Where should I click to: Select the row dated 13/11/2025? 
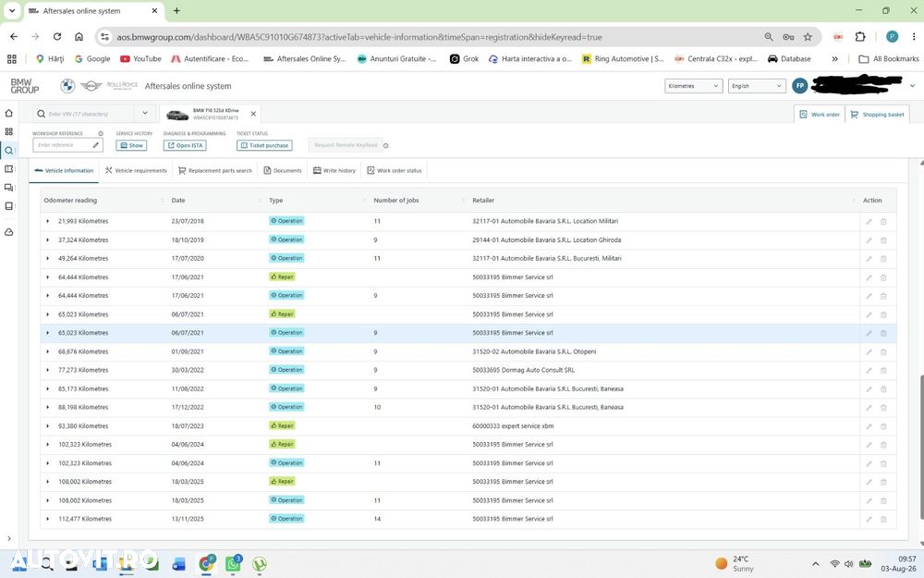(x=468, y=519)
